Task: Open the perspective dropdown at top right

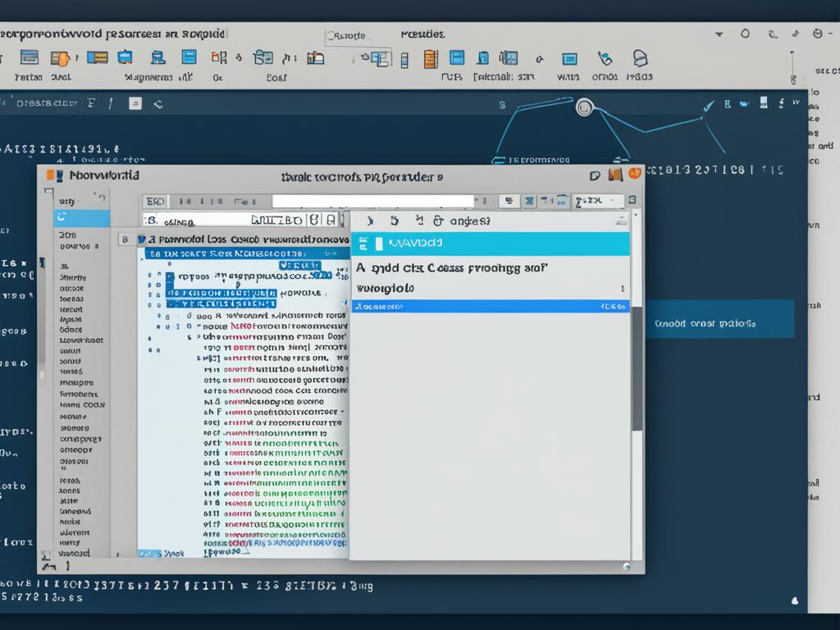Action: pyautogui.click(x=719, y=33)
